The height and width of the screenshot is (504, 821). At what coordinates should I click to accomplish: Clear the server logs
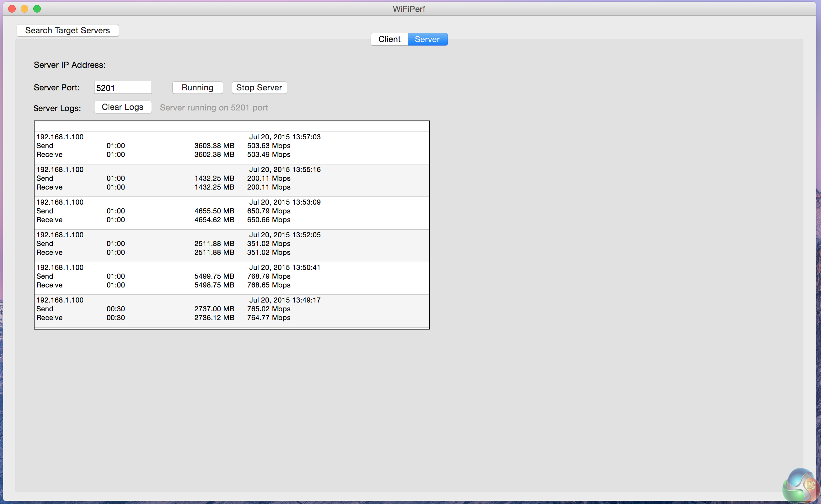123,107
